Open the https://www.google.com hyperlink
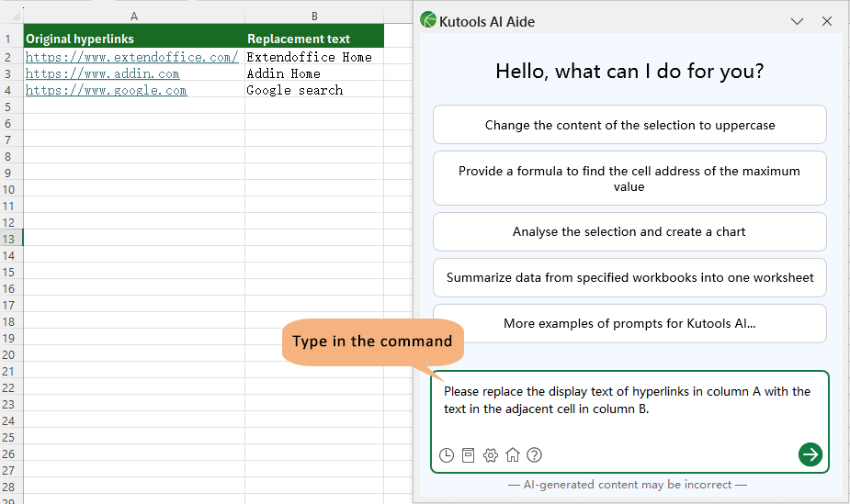850x504 pixels. tap(106, 90)
